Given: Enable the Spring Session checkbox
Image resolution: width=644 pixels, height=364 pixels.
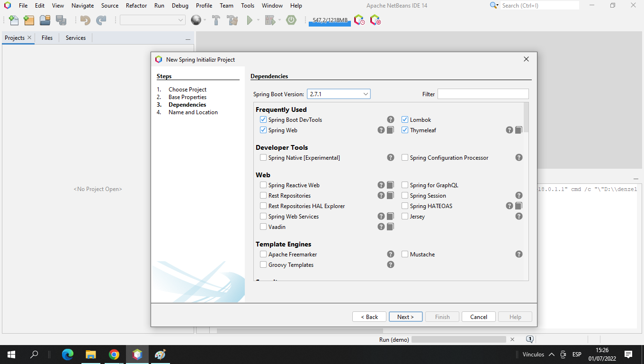Looking at the screenshot, I should (405, 195).
